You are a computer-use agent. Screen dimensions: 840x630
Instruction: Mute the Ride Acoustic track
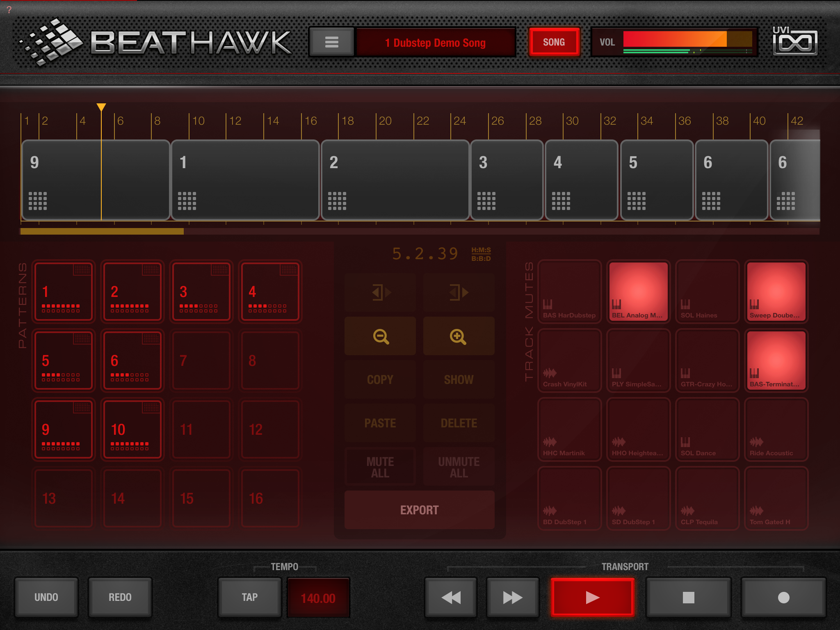[x=776, y=429]
